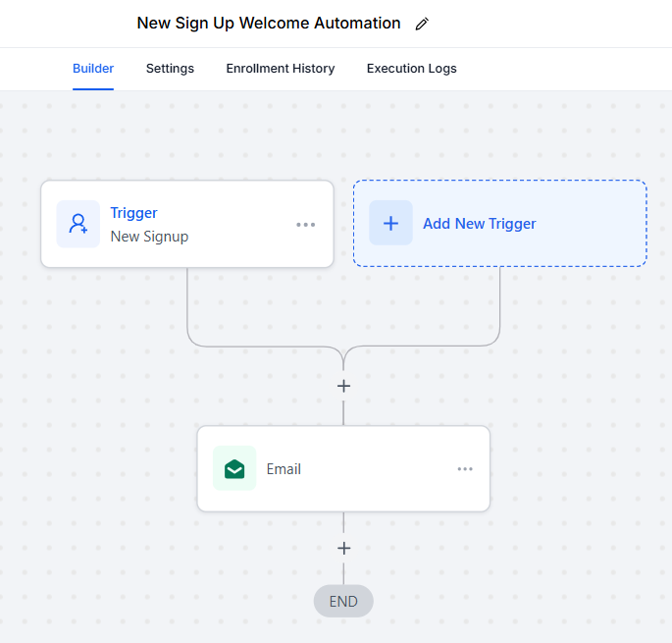This screenshot has width=672, height=643.
Task: Click the New Sign Up Welcome Automation title
Action: click(x=268, y=24)
